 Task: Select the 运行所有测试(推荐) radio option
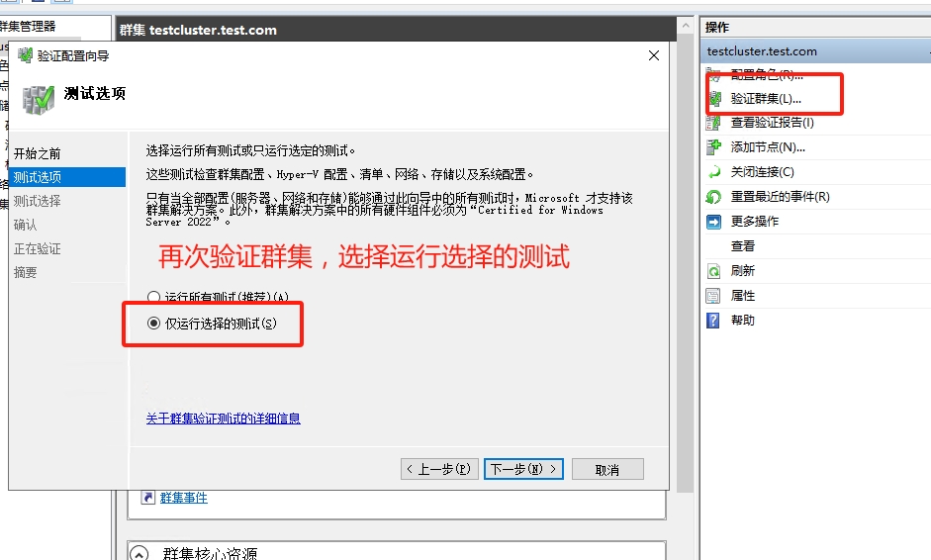(153, 297)
